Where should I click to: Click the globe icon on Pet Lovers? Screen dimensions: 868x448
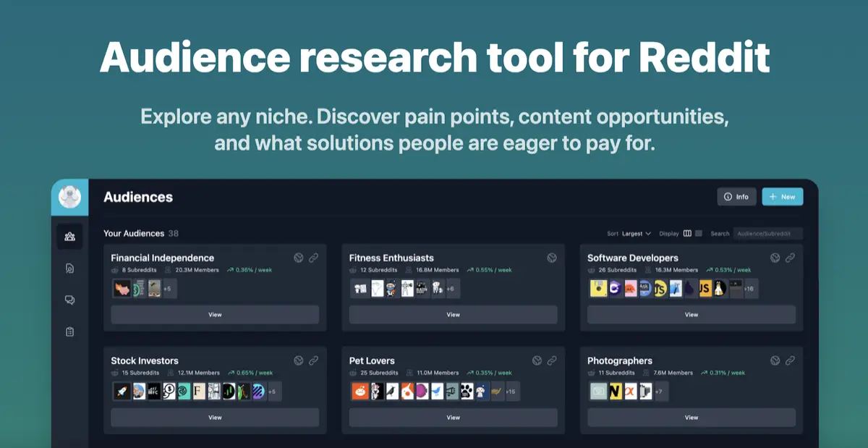click(x=537, y=360)
